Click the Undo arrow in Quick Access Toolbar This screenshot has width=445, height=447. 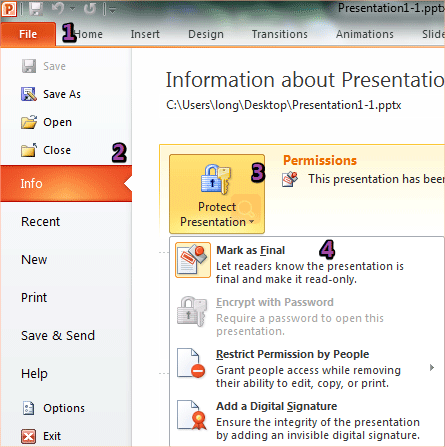tap(58, 9)
